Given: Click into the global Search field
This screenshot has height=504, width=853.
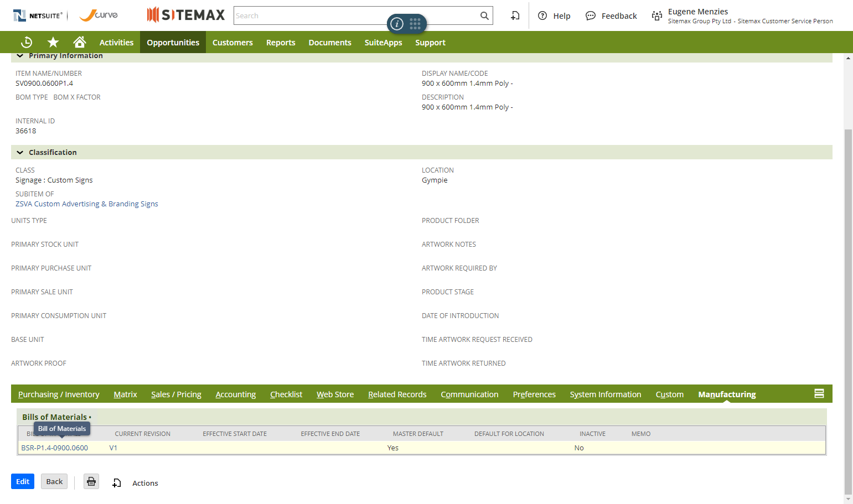Looking at the screenshot, I should point(356,15).
